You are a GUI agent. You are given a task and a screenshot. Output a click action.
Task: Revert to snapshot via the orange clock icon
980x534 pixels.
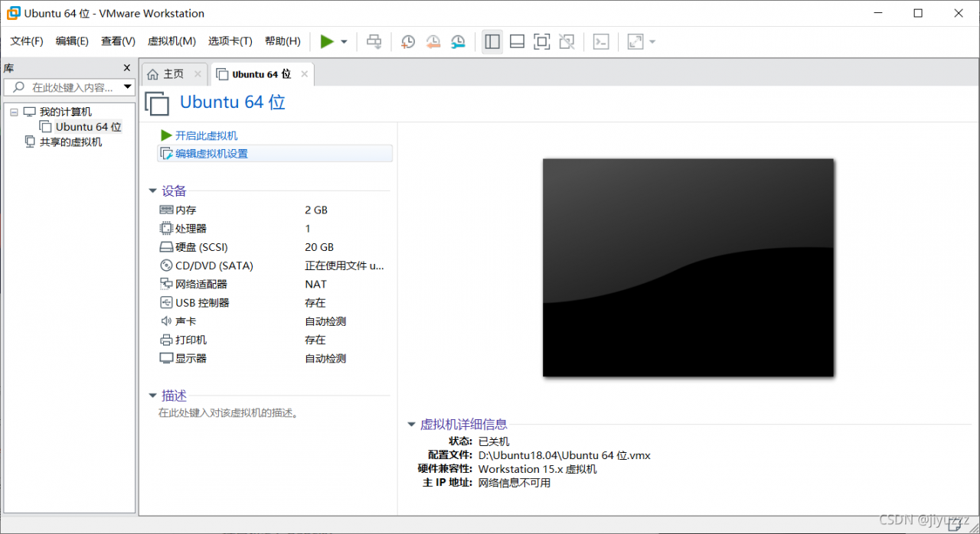pos(433,41)
